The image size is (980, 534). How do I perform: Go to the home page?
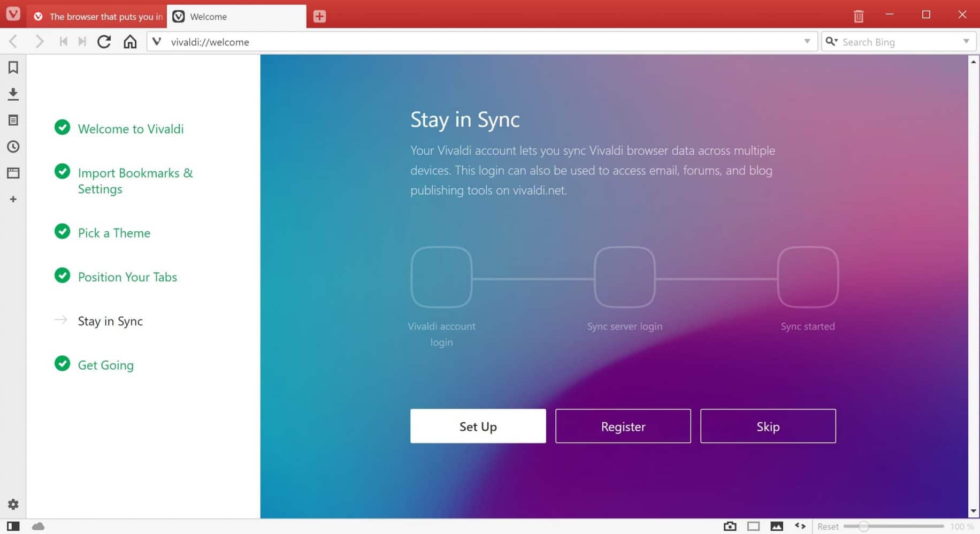[x=130, y=42]
